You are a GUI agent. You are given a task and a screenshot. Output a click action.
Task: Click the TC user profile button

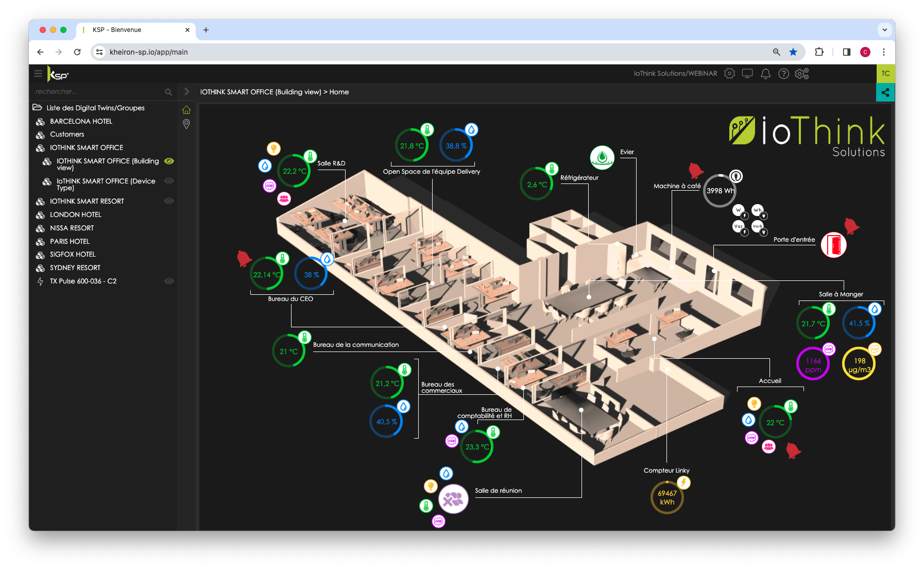coord(885,74)
